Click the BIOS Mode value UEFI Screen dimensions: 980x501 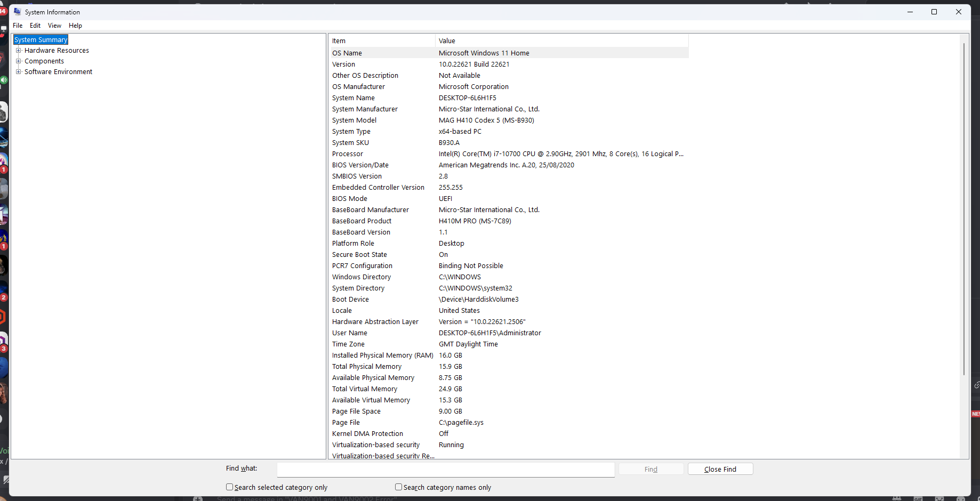[445, 199]
